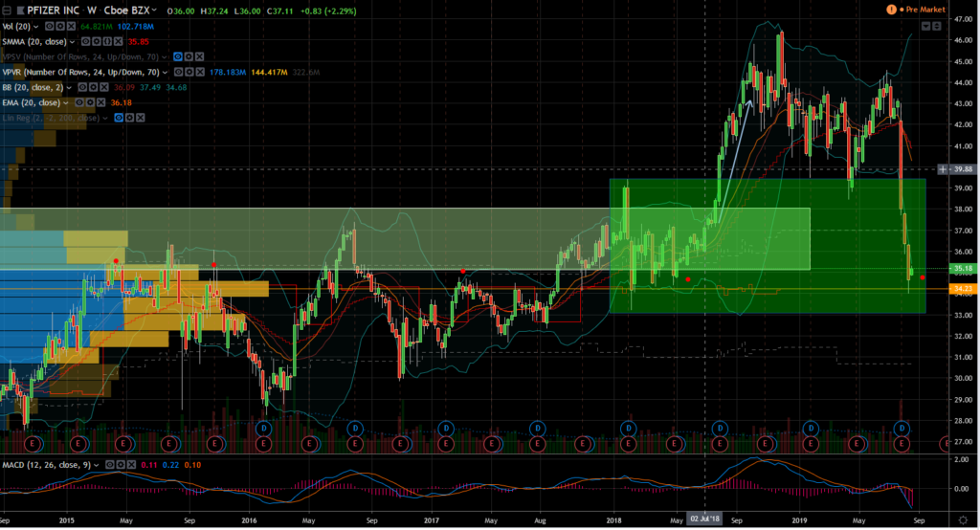Maximize the main chart pane
980x530 pixels.
coord(937,26)
